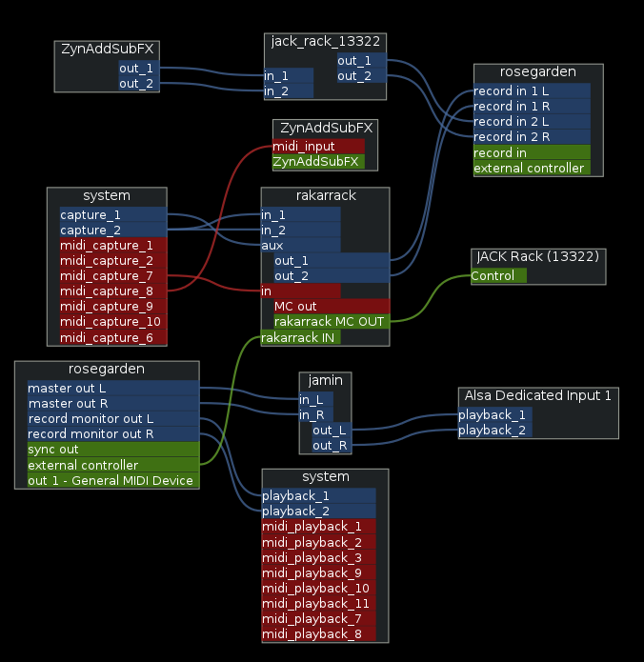644x662 pixels.
Task: Select rosegarden 'master out L' port
Action: pos(113,388)
